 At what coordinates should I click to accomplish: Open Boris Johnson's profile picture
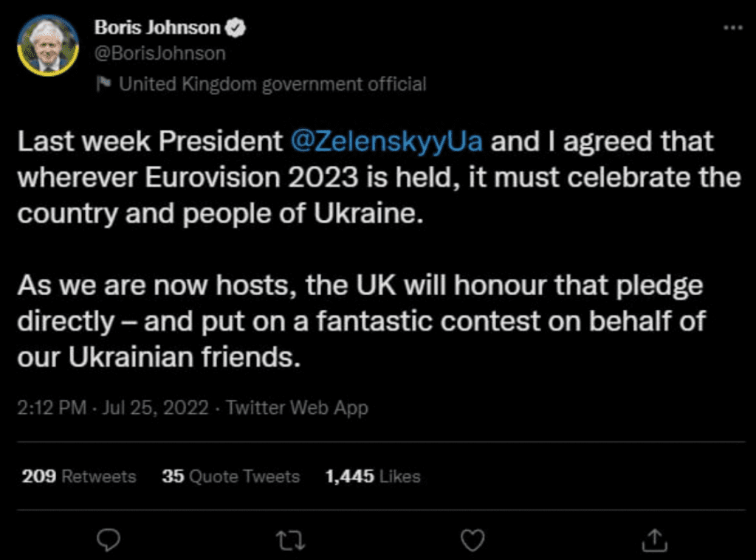click(x=49, y=46)
